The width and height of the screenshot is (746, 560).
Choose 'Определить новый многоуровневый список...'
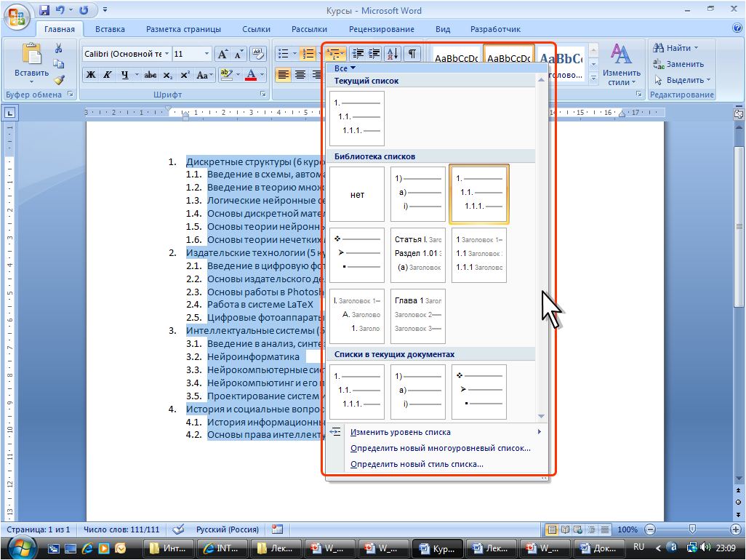click(x=440, y=448)
